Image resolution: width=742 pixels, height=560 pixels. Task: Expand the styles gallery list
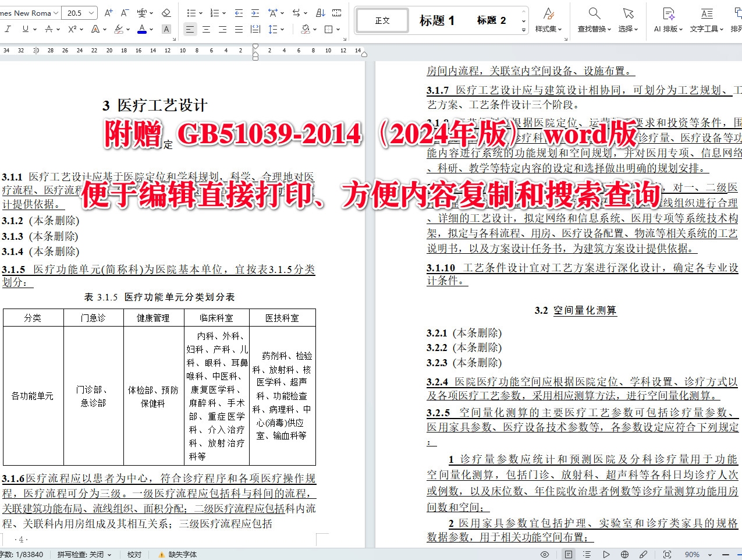point(523,30)
